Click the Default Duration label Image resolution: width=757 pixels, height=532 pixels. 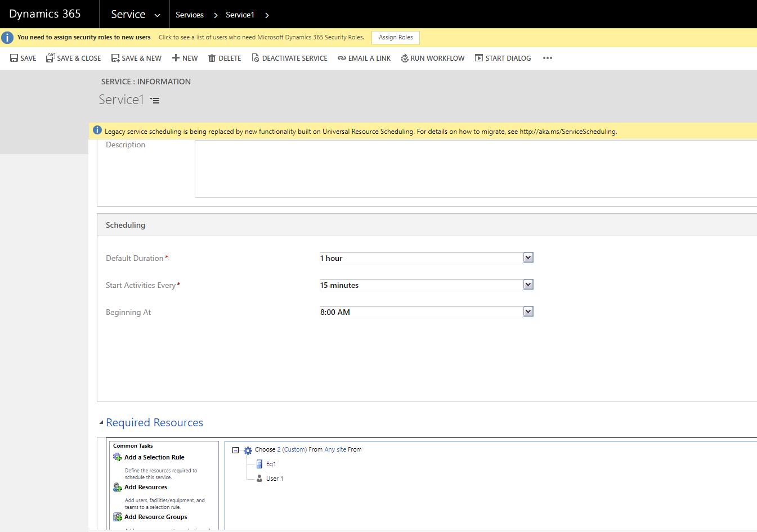pyautogui.click(x=135, y=258)
